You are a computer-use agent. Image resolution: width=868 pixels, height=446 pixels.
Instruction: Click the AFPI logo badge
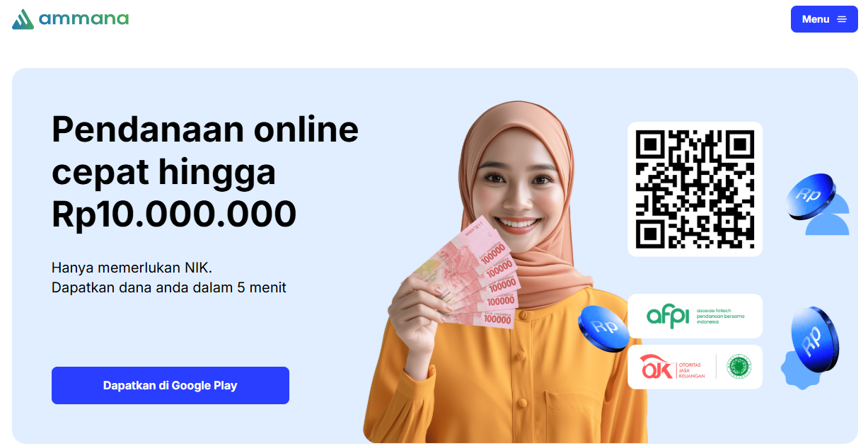click(695, 316)
